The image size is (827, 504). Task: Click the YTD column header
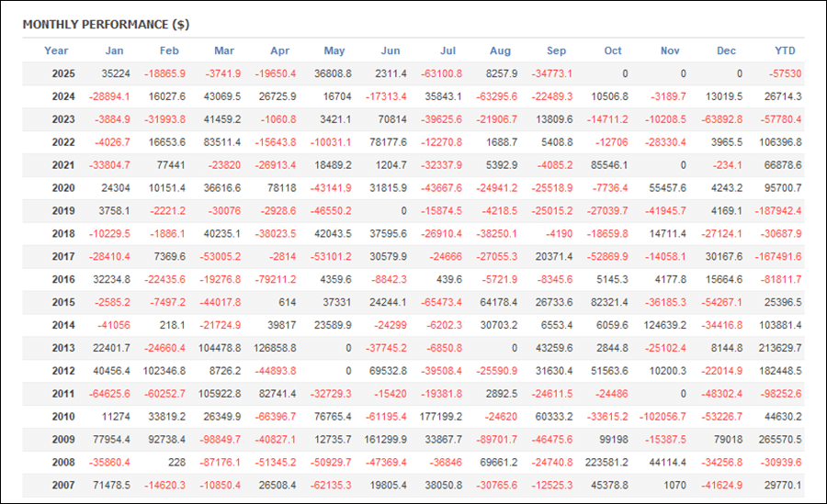785,50
